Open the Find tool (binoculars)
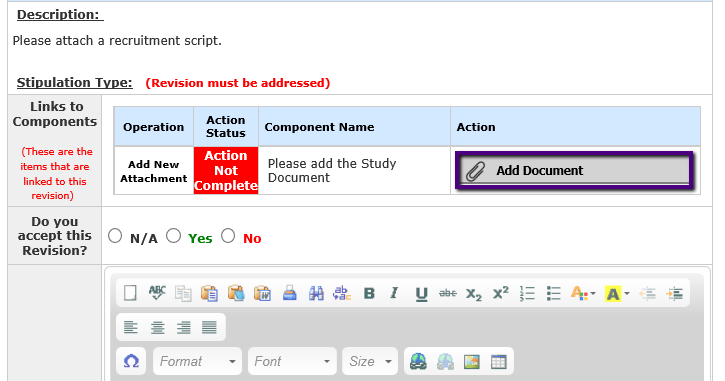This screenshot has width=725, height=381. [316, 293]
